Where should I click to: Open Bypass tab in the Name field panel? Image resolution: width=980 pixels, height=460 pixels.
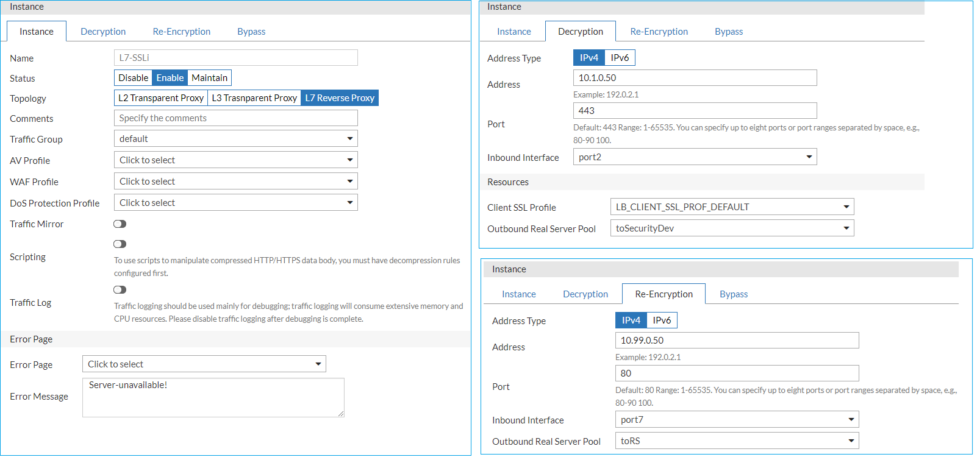pos(251,32)
